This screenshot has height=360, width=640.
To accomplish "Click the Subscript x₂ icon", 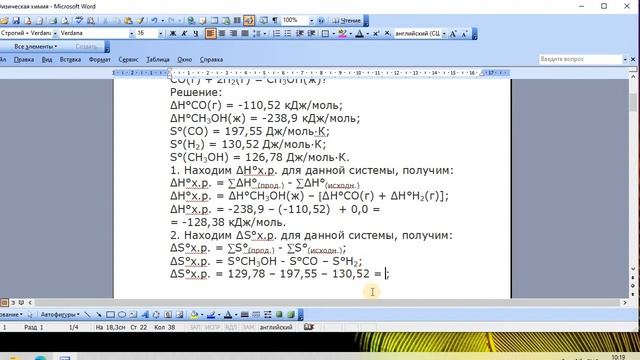I will [387, 33].
